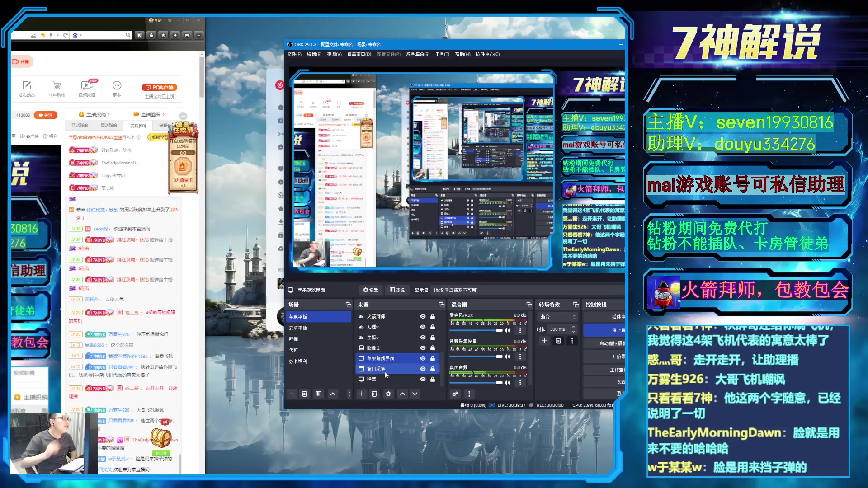Screen dimensions: 868x488
Task: Undock the 来源 panel
Action: coord(441,305)
